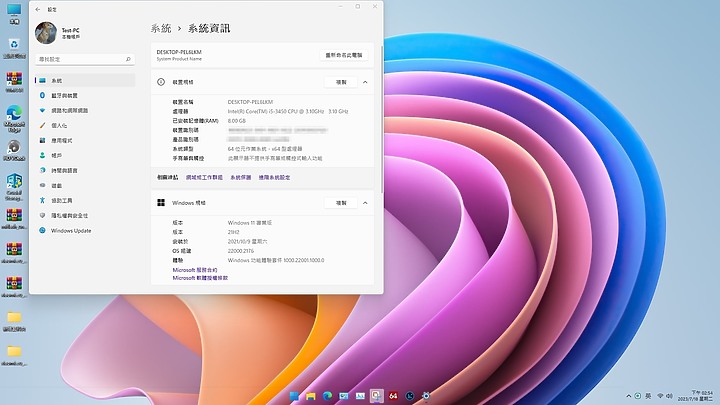Open the Start menu on taskbar
The height and width of the screenshot is (405, 720).
click(294, 396)
